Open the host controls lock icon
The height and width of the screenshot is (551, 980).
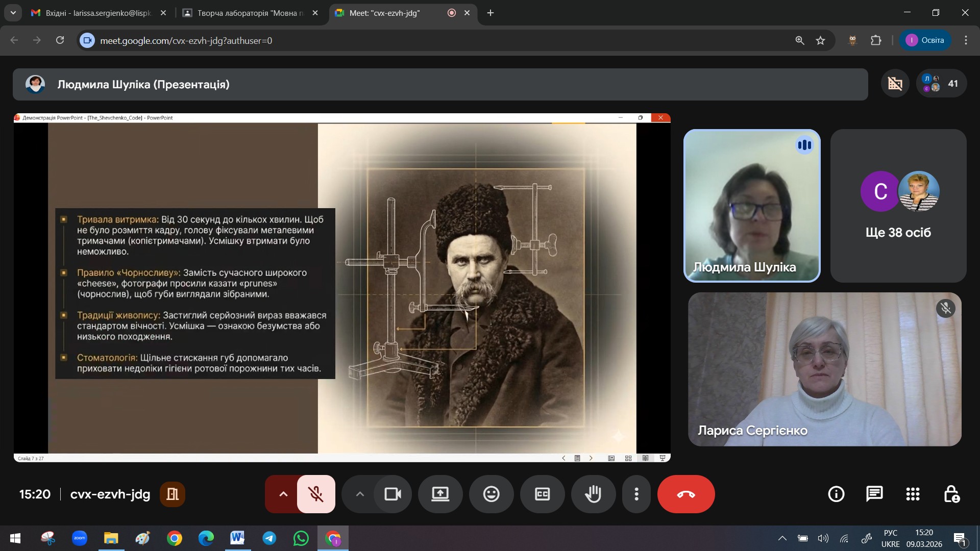[x=951, y=494]
